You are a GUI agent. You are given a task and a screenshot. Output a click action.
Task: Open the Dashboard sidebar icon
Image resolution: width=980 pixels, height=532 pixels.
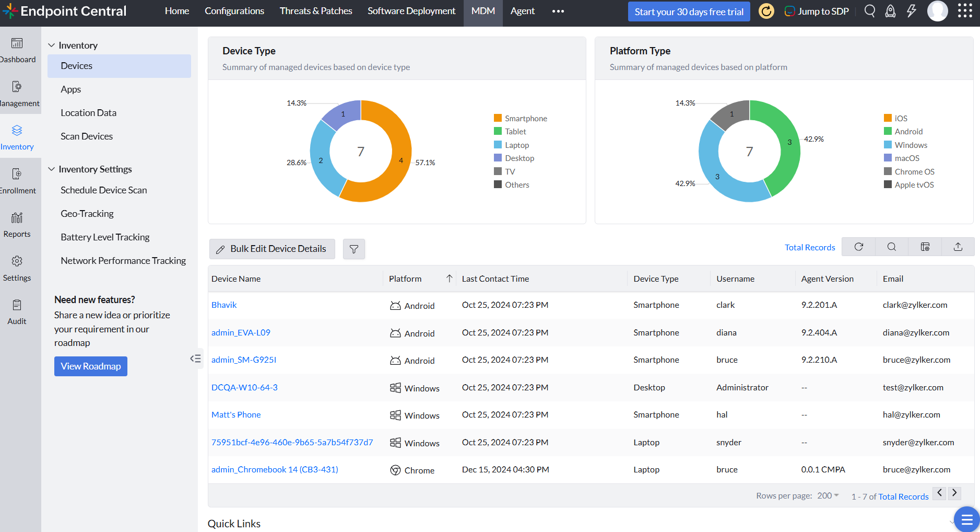[17, 43]
